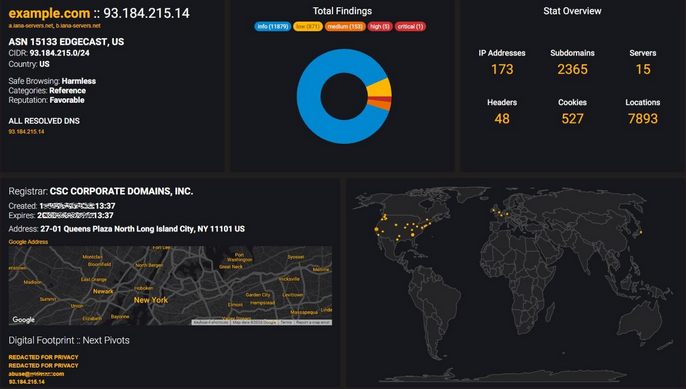Click the Locations count 7893
The height and width of the screenshot is (389, 686).
[643, 119]
